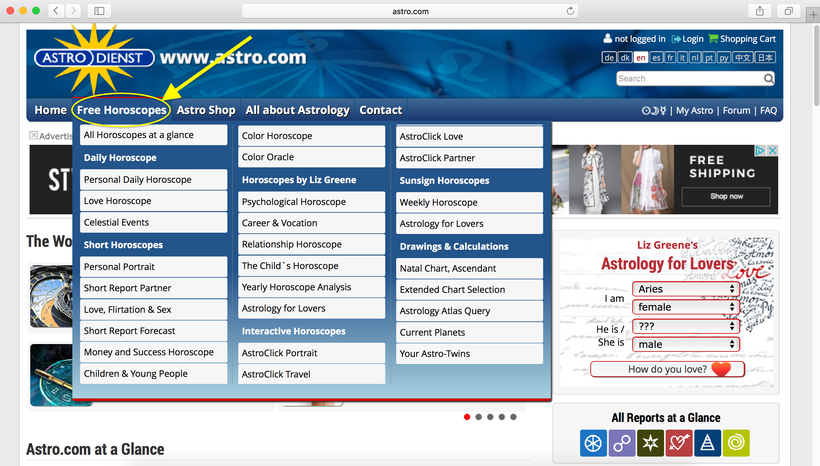Click the Astrodienst sun logo
820x466 pixels.
pyautogui.click(x=94, y=58)
